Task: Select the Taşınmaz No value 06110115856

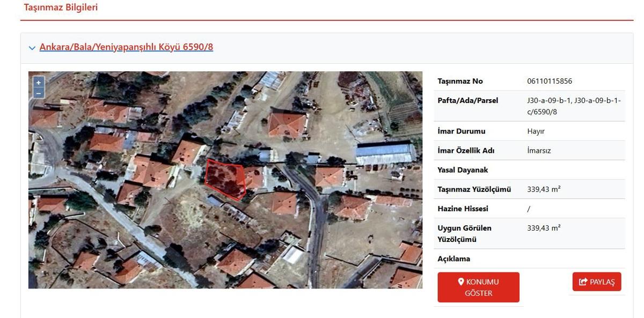Action: pos(550,81)
